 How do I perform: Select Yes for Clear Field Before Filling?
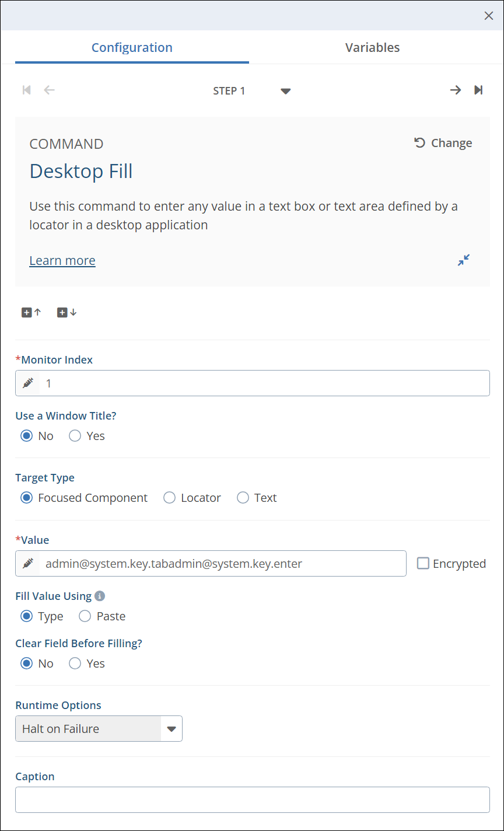click(75, 664)
